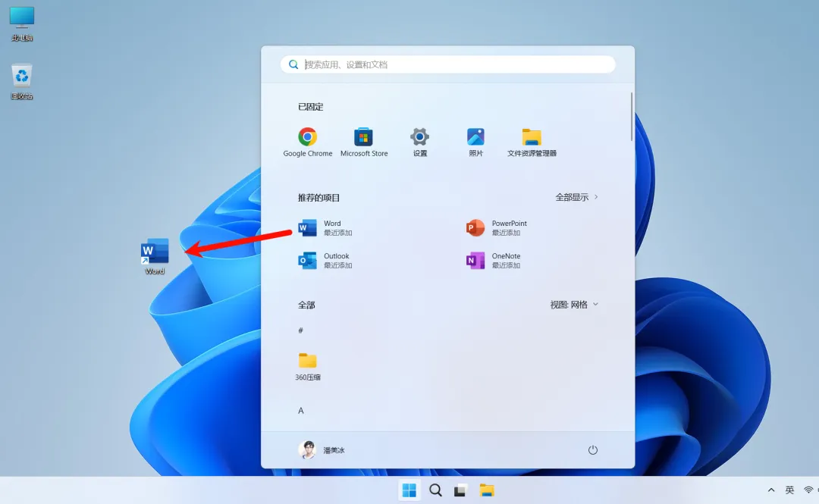
Task: Open the 潘美冰 user account menu
Action: 322,449
